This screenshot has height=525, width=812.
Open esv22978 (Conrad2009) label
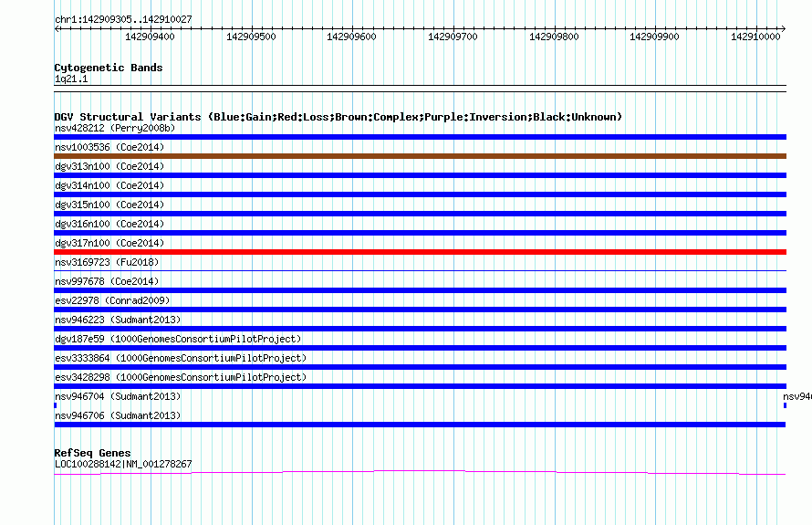[112, 300]
